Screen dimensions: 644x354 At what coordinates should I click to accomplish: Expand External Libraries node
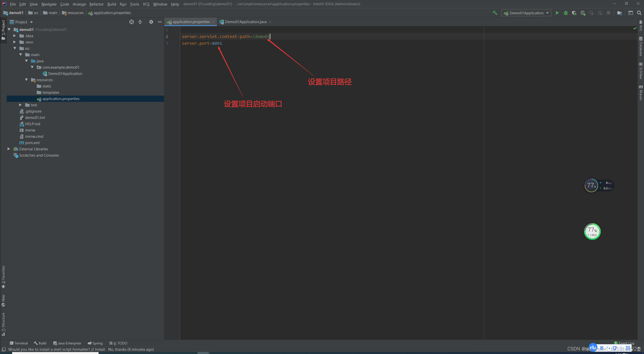9,149
